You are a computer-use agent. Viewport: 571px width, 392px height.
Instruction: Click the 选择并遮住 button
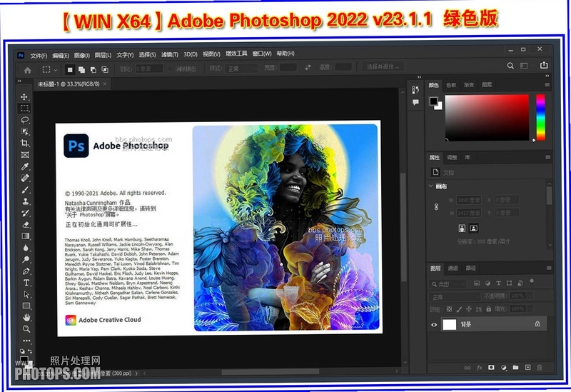click(383, 66)
